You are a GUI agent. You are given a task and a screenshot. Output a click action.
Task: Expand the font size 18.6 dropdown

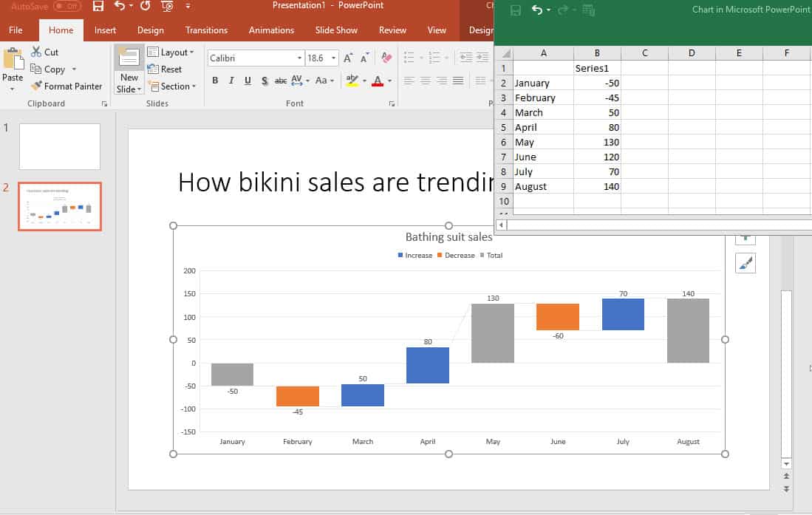pyautogui.click(x=334, y=58)
